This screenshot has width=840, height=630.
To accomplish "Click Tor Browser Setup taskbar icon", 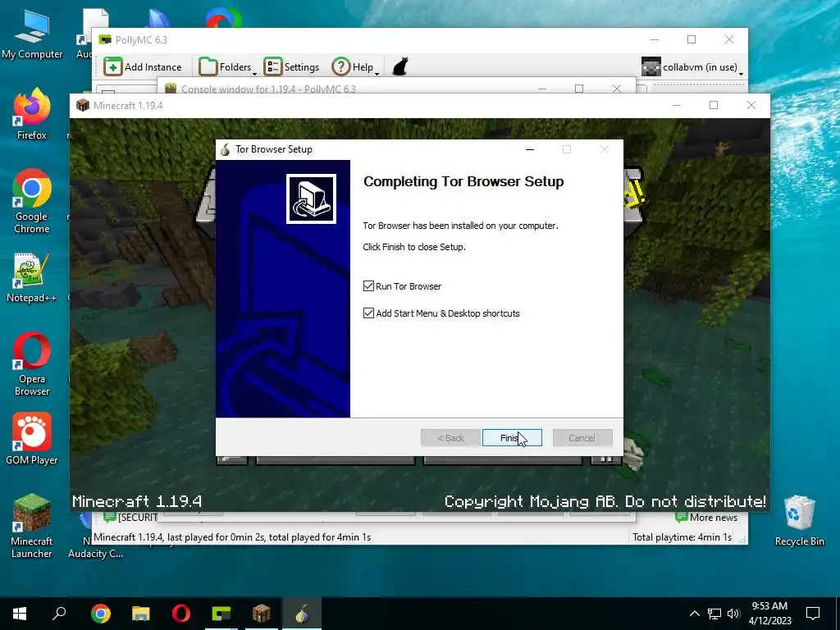I will pyautogui.click(x=302, y=614).
